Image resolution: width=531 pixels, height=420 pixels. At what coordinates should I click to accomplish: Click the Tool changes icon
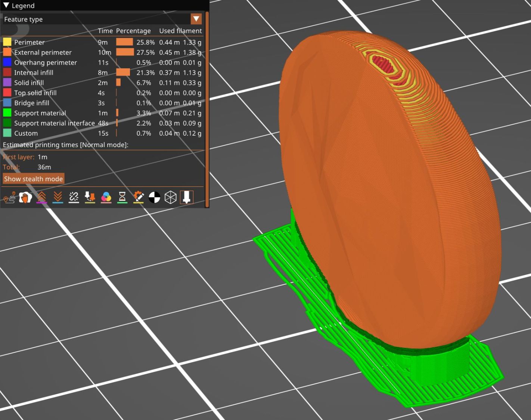[x=90, y=197]
